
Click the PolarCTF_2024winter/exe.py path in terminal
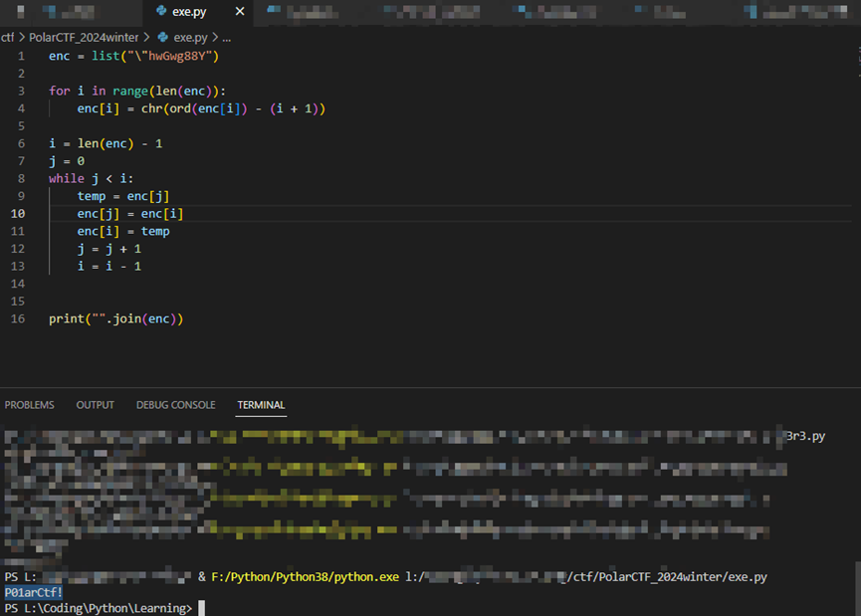click(x=677, y=577)
